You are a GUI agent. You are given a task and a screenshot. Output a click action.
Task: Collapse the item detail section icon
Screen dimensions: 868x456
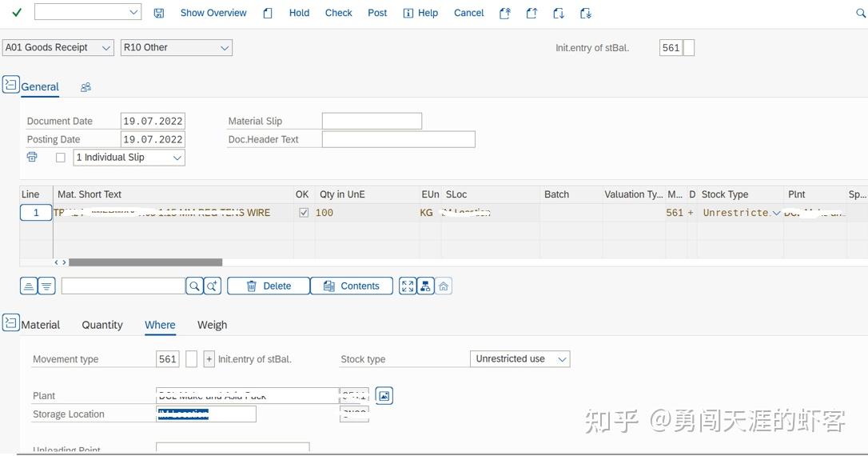pos(10,322)
